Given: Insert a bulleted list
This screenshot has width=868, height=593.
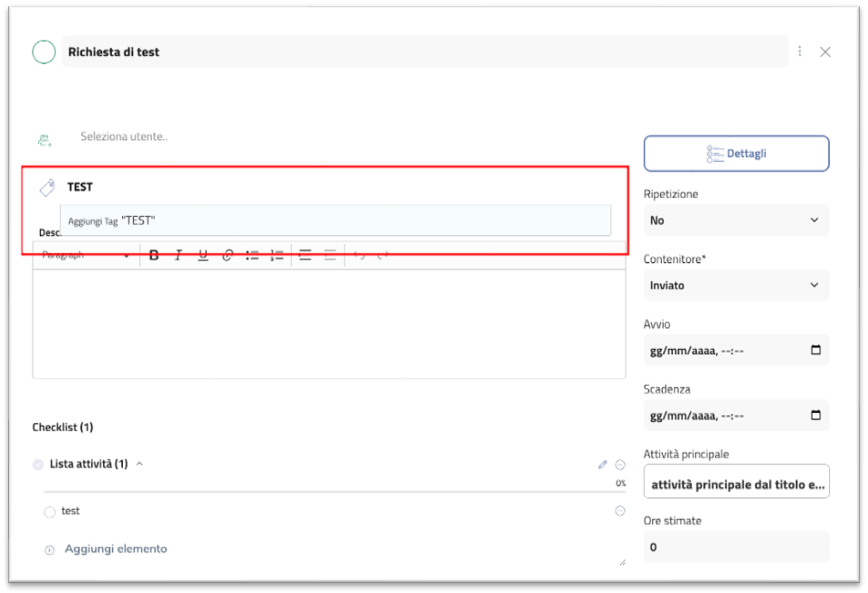Looking at the screenshot, I should [x=252, y=256].
